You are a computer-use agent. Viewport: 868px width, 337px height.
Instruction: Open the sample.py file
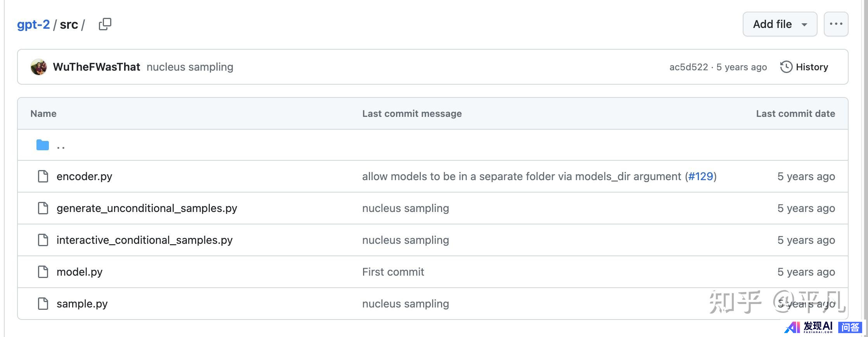point(82,304)
